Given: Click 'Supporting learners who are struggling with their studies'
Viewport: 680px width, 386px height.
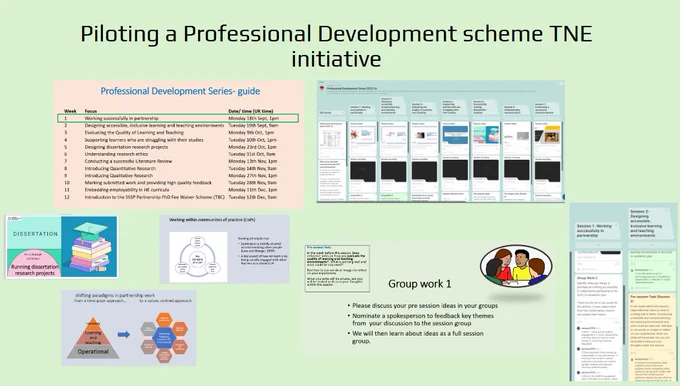Looking at the screenshot, I should click(144, 140).
